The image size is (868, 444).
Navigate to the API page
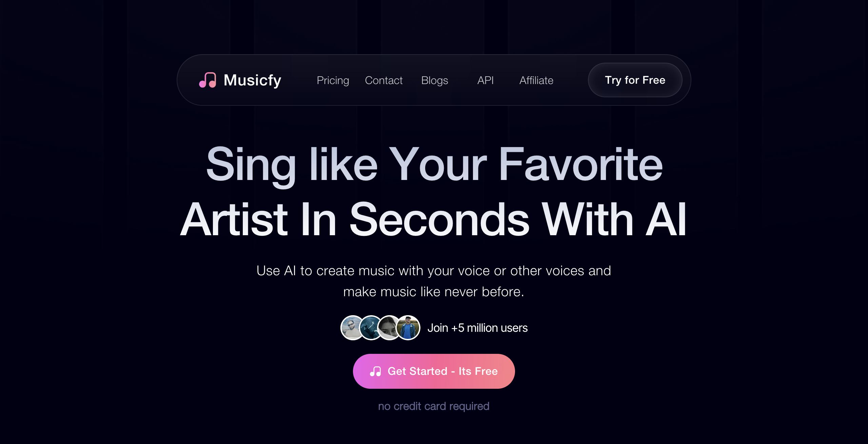[x=485, y=80]
